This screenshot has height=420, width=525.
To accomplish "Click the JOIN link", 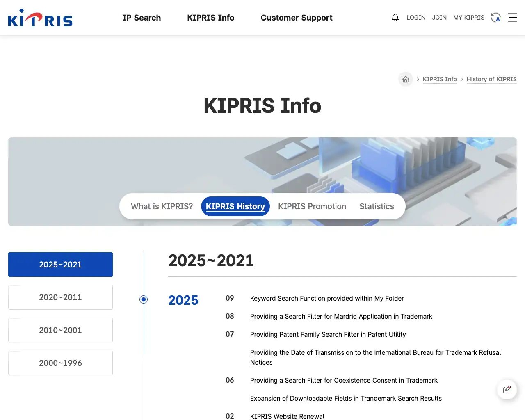I will pyautogui.click(x=439, y=18).
